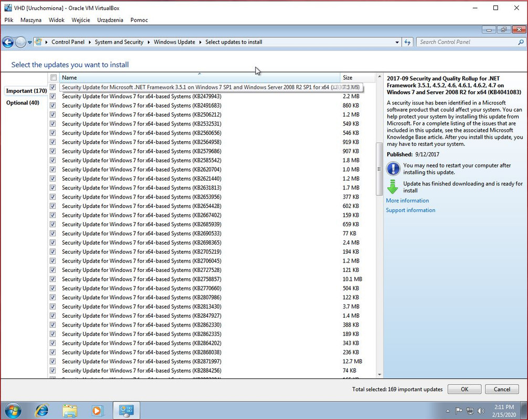
Task: Open the Pomoc menu
Action: click(139, 20)
